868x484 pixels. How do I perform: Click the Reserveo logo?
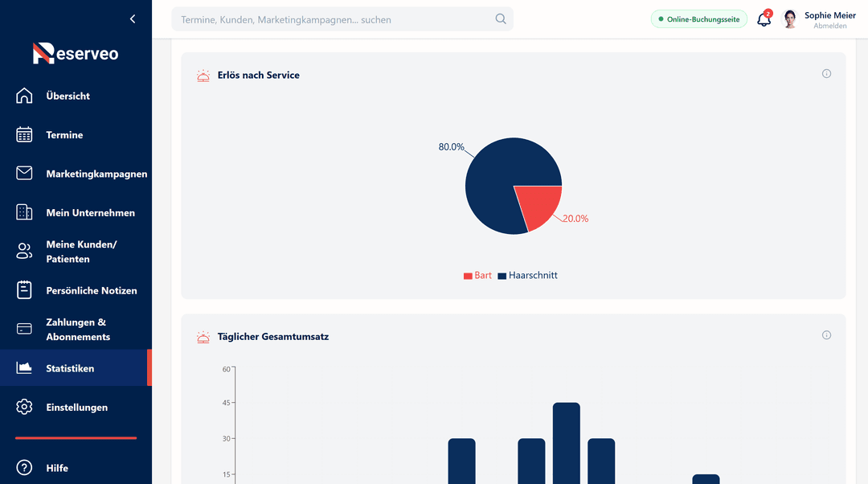pos(76,53)
